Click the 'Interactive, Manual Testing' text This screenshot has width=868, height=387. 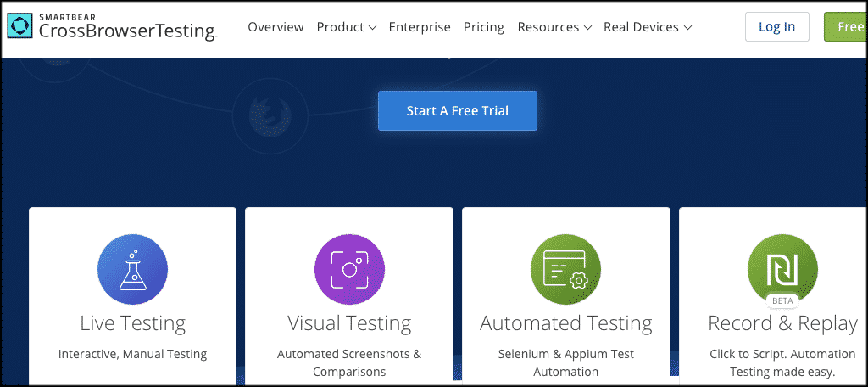click(x=132, y=354)
